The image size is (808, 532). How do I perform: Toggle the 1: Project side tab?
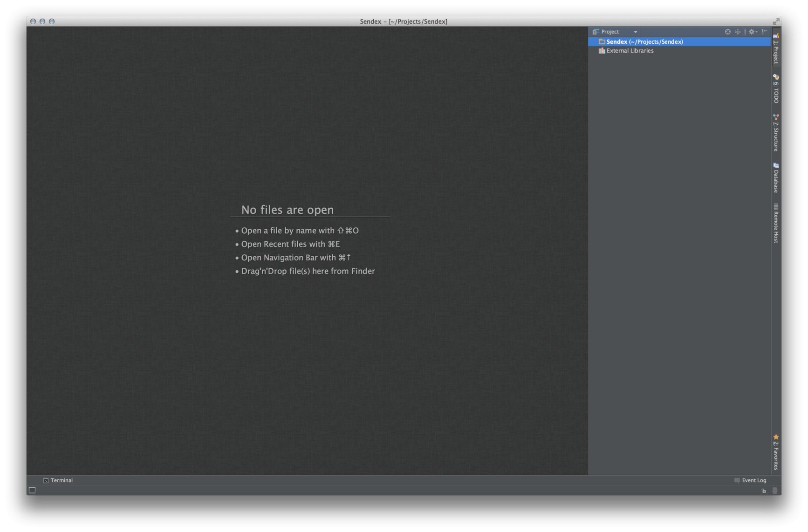776,49
